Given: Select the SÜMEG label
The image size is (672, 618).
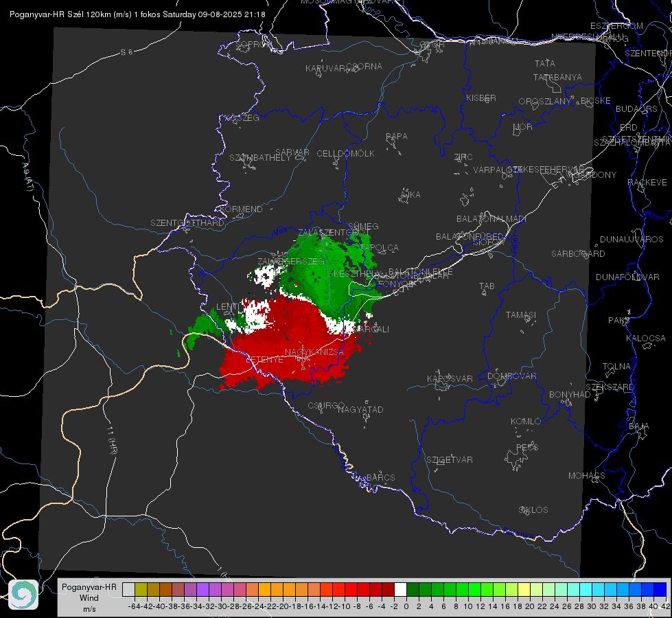Looking at the screenshot, I should click(x=363, y=227).
